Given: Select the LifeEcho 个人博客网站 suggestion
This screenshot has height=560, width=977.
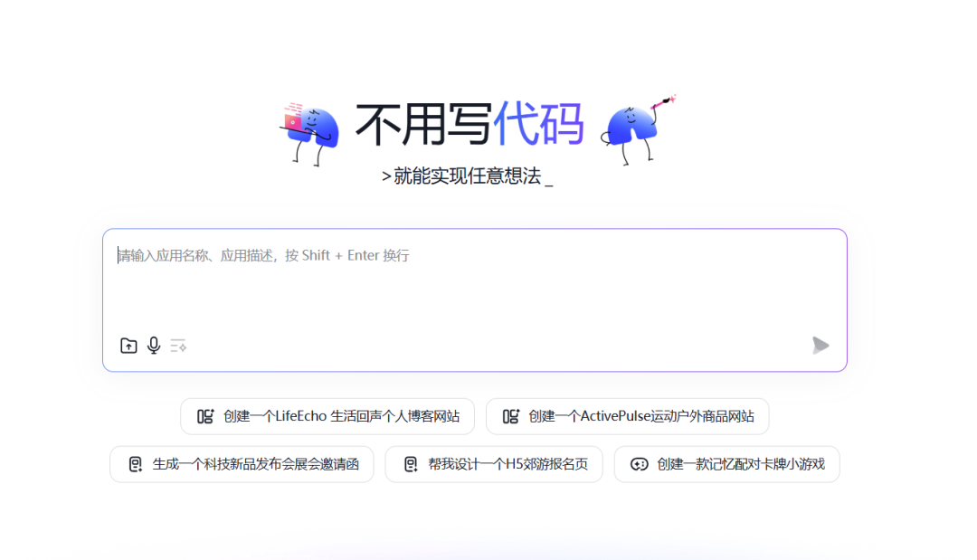Looking at the screenshot, I should (327, 416).
